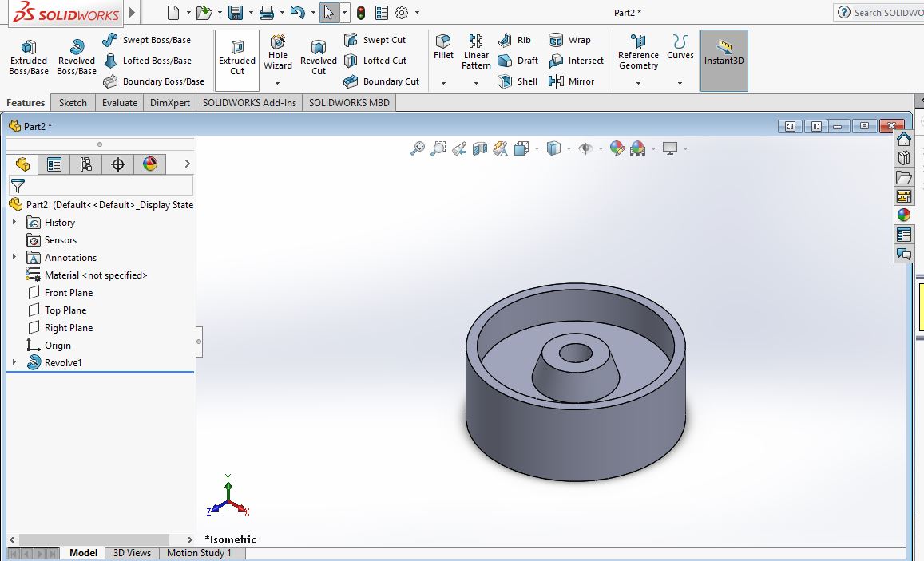Click the feature tree filter field
Image resolution: width=924 pixels, height=561 pixels.
click(101, 185)
